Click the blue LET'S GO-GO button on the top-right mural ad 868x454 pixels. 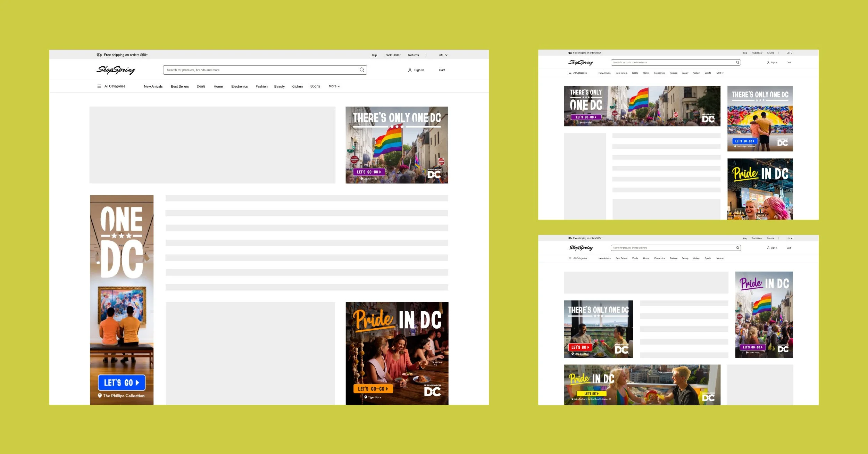click(x=745, y=141)
